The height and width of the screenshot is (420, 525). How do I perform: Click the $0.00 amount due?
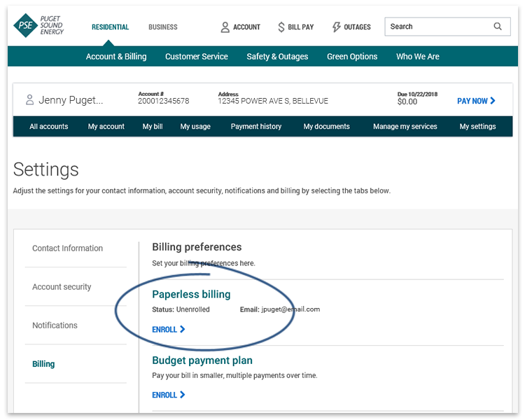coord(407,101)
